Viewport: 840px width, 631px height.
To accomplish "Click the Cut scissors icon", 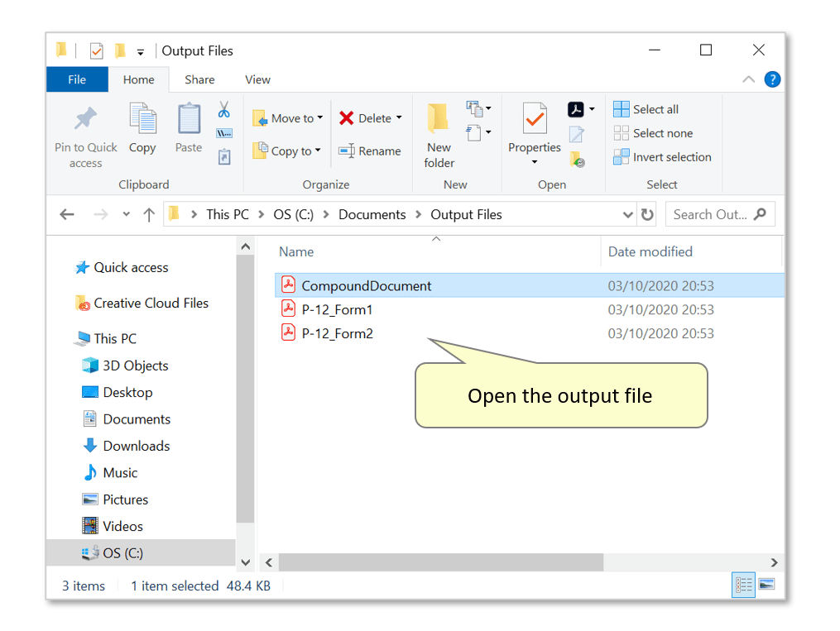I will coord(224,110).
